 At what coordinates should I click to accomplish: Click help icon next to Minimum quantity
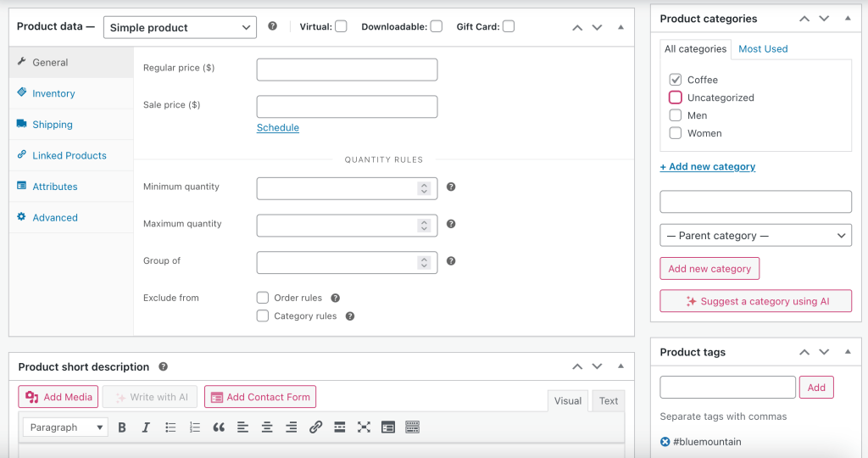pos(451,187)
